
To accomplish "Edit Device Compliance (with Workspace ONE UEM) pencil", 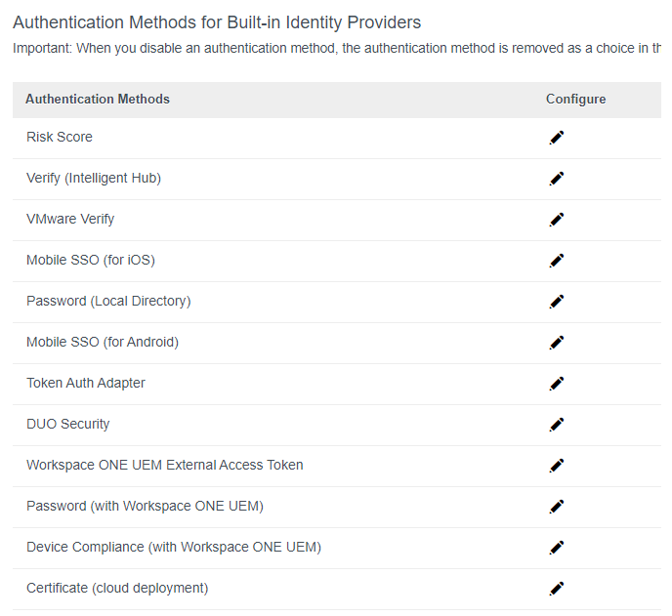I will click(557, 548).
